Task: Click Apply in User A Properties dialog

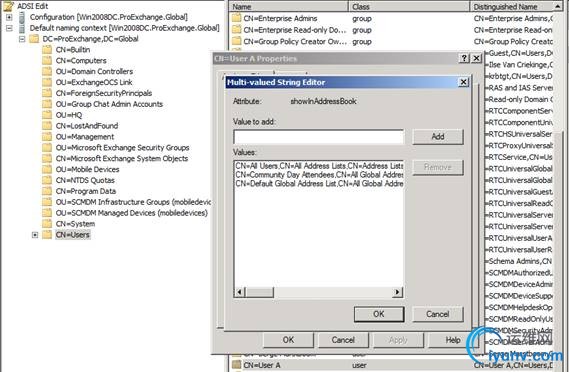Action: point(398,340)
